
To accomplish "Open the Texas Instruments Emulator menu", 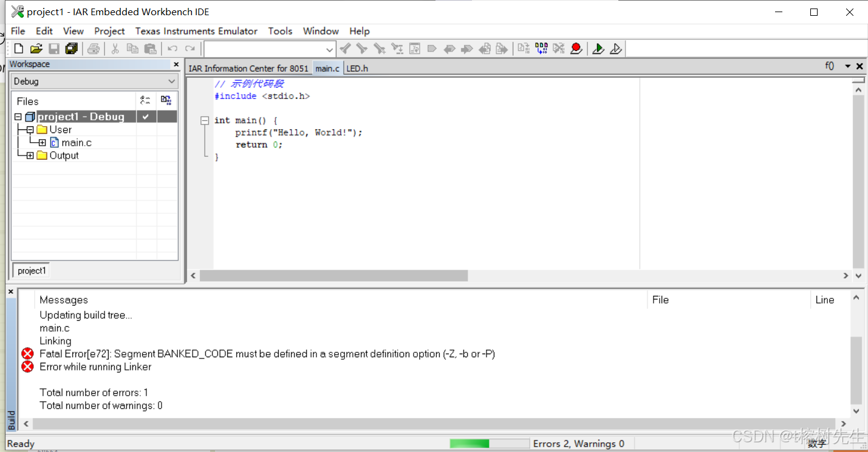I will 196,31.
